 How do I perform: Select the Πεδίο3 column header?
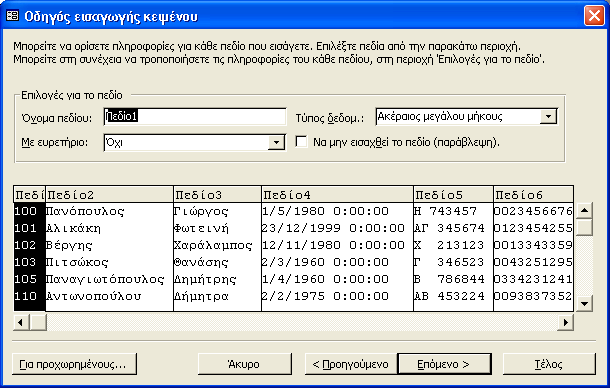pos(217,194)
